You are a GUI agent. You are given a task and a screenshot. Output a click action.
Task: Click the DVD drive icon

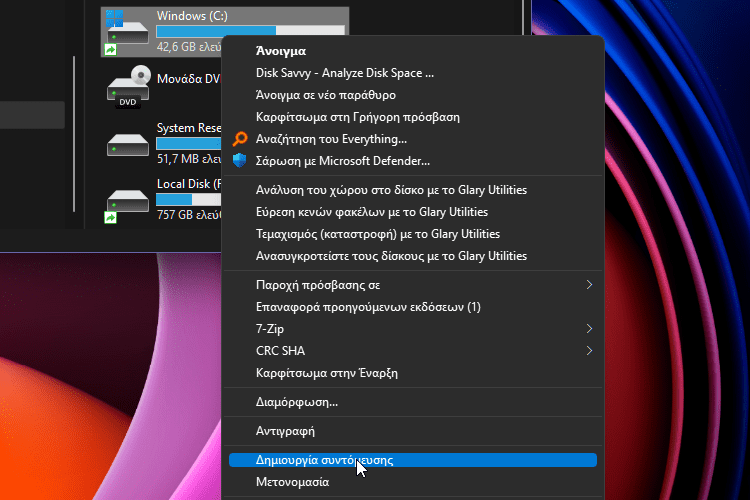pos(128,87)
